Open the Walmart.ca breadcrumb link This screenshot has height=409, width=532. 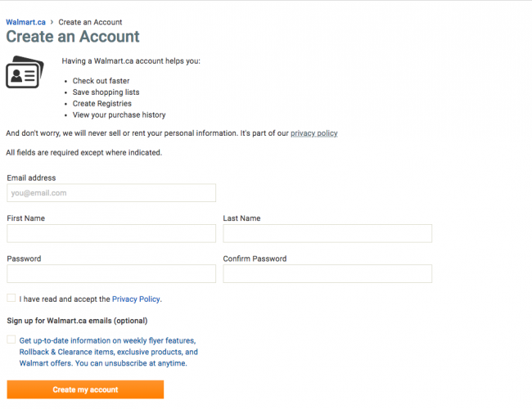(x=26, y=22)
